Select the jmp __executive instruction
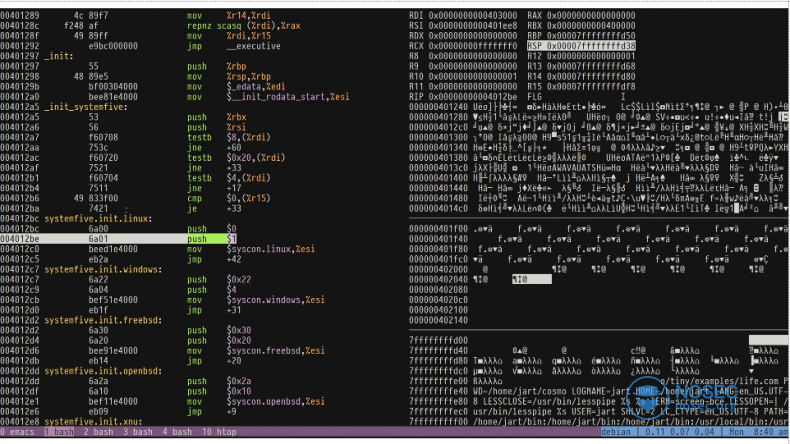790x444 pixels. pos(234,46)
